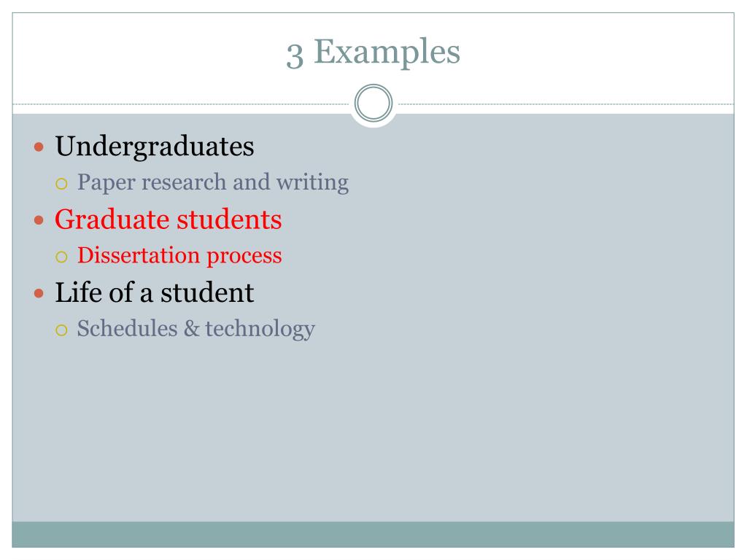The height and width of the screenshot is (560, 747).
Task: Click the hollow bullet before Schedules & technology
Action: click(61, 330)
